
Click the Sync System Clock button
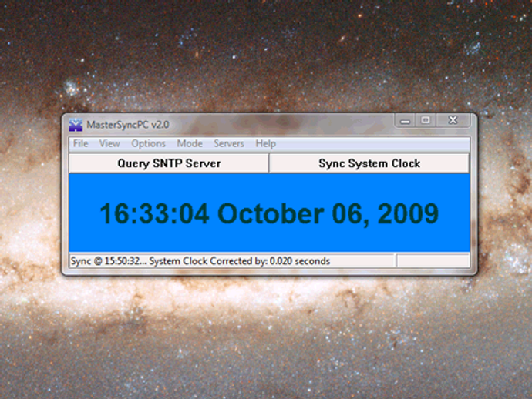pos(369,163)
